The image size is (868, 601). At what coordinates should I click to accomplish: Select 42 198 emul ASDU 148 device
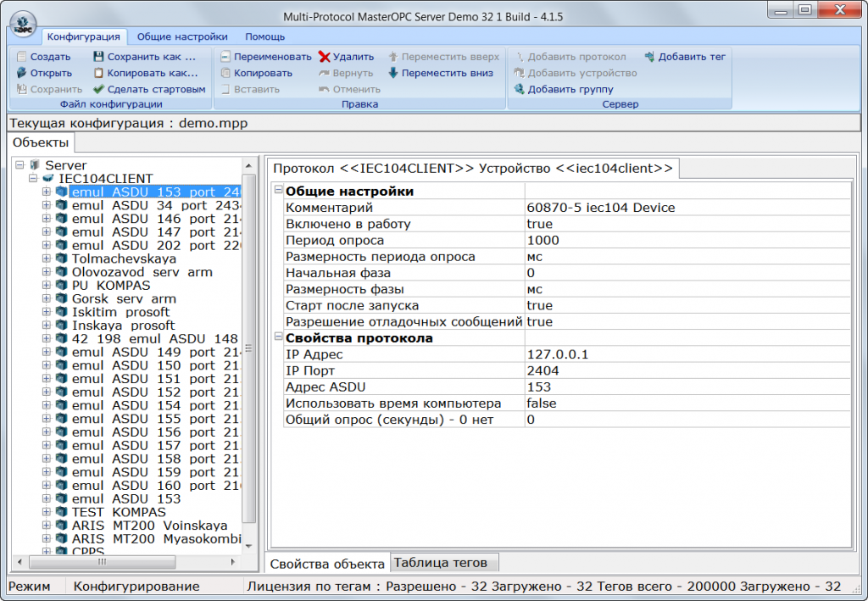pyautogui.click(x=155, y=338)
